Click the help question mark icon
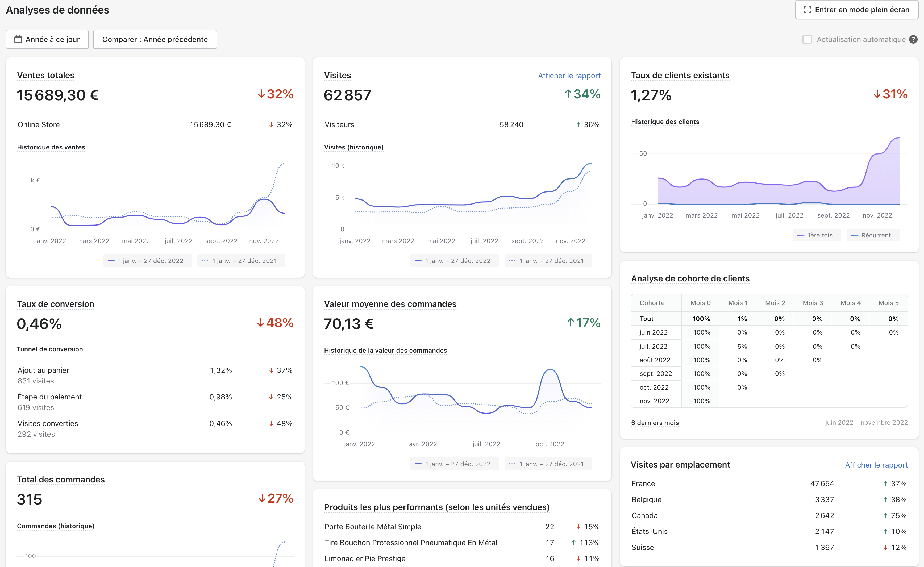This screenshot has width=924, height=567. (914, 39)
